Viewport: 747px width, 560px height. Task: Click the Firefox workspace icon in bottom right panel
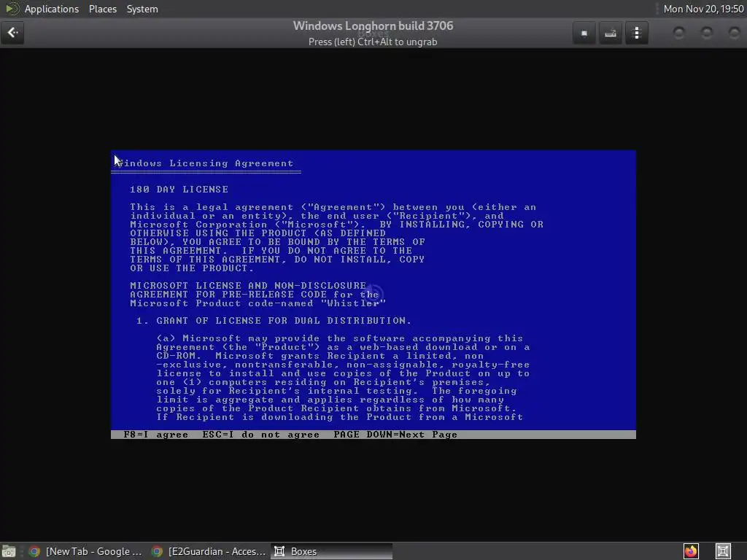click(x=691, y=551)
